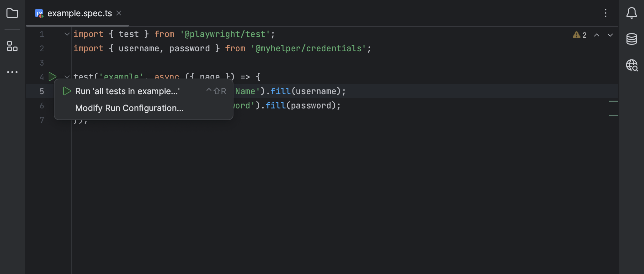Open the Notifications bell
The height and width of the screenshot is (274, 644).
(x=631, y=13)
